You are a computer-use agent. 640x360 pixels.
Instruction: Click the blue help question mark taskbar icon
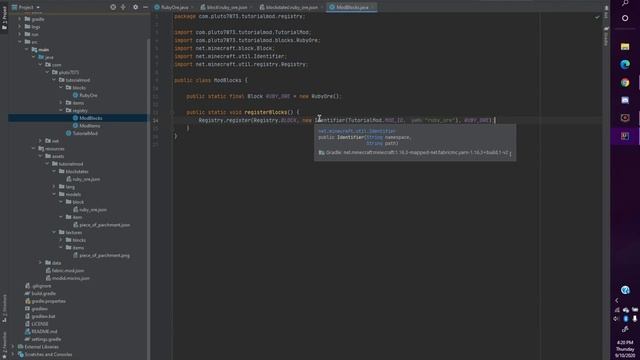[625, 290]
